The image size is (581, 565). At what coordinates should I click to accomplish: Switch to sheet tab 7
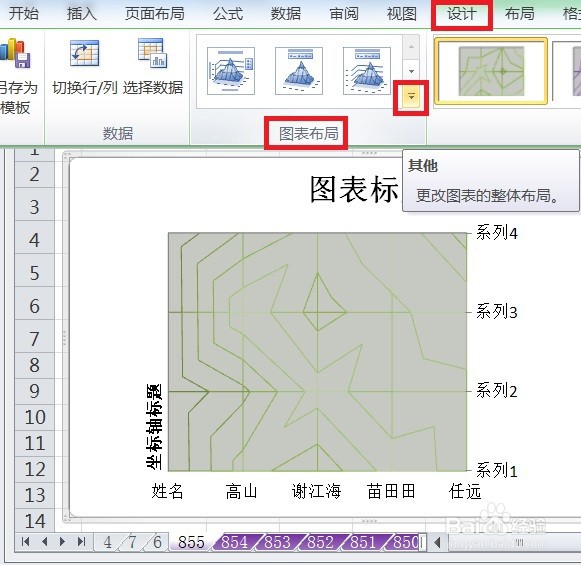(133, 542)
